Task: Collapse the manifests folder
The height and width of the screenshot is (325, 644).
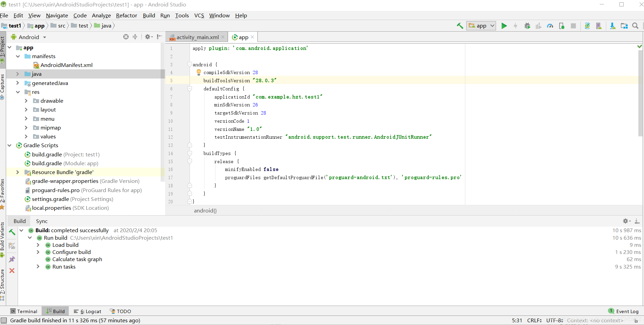Action: pyautogui.click(x=18, y=56)
